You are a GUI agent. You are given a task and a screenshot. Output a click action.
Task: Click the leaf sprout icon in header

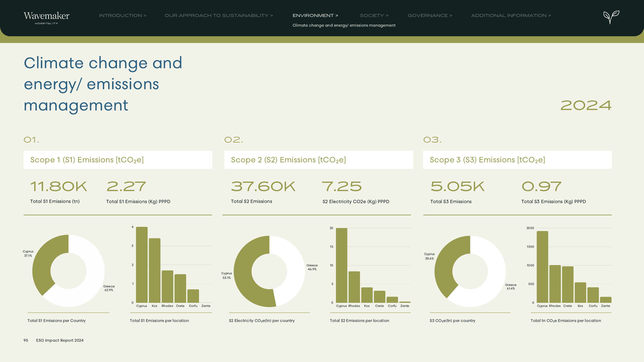point(611,17)
